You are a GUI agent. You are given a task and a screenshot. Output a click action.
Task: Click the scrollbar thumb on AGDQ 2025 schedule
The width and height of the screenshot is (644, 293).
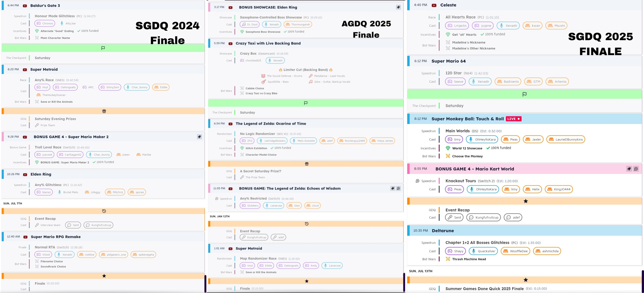[404, 283]
